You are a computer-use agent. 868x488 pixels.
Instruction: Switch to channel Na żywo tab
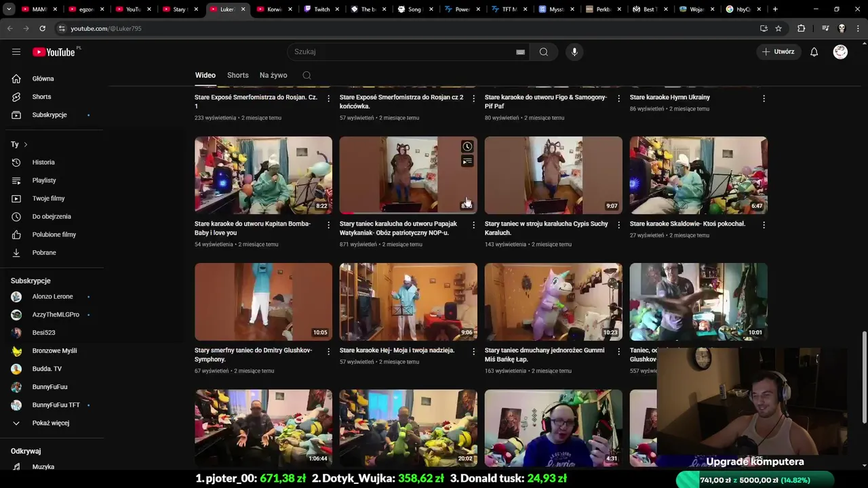[273, 75]
